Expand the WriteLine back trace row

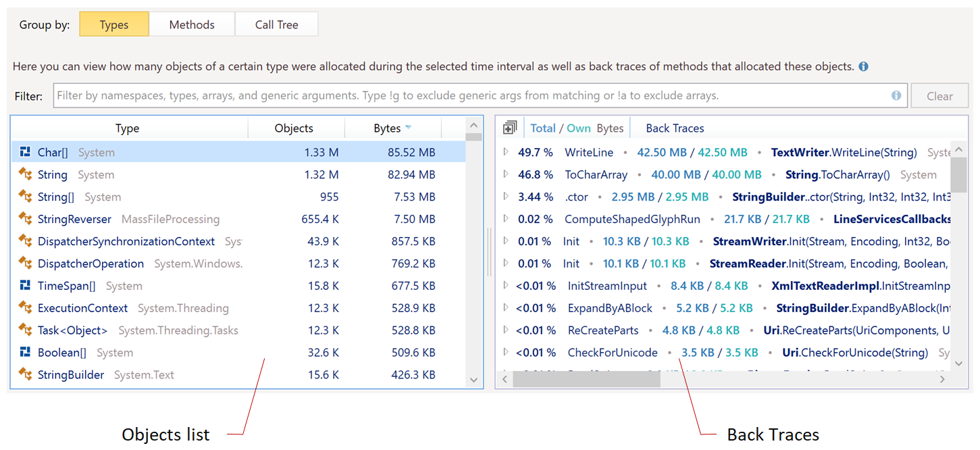506,152
